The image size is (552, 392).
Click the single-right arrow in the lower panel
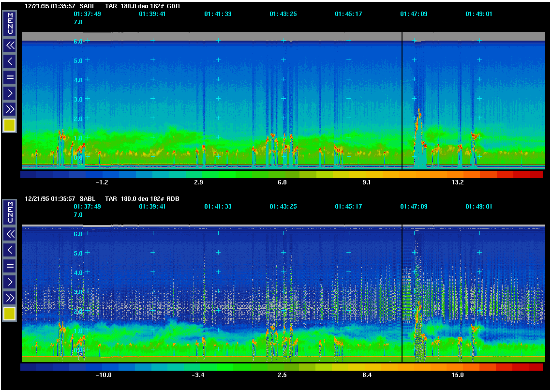[x=10, y=282]
